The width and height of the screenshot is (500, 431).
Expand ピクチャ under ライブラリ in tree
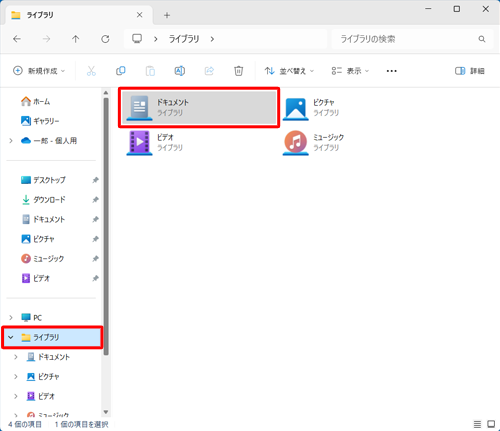pos(15,377)
